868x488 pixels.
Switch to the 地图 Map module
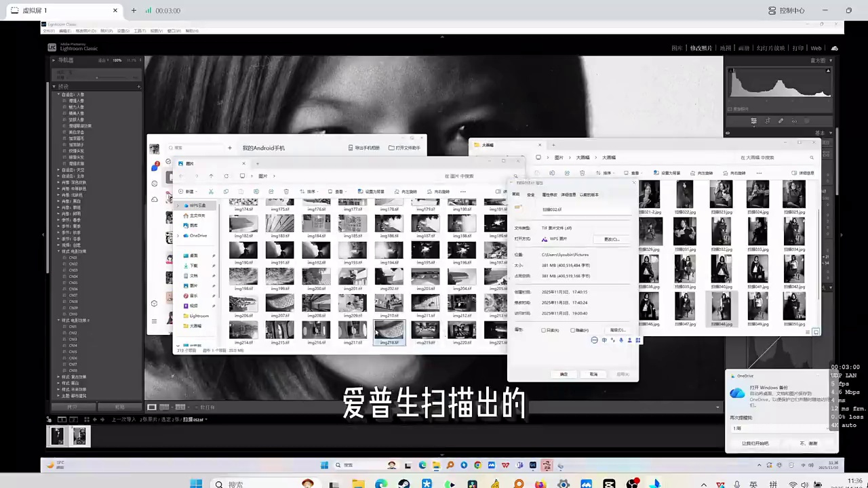coord(726,48)
